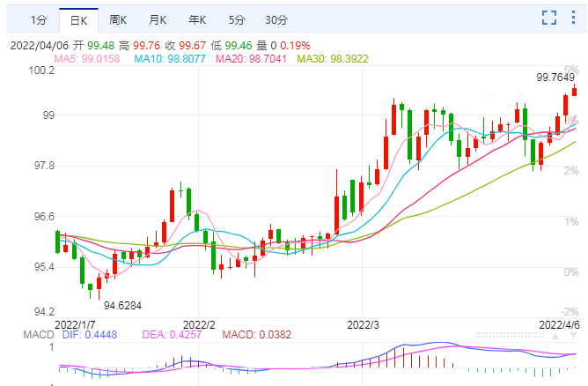Viewport: 588px width, 386px height.
Task: Click the 0.19% change percentage
Action: tap(295, 46)
